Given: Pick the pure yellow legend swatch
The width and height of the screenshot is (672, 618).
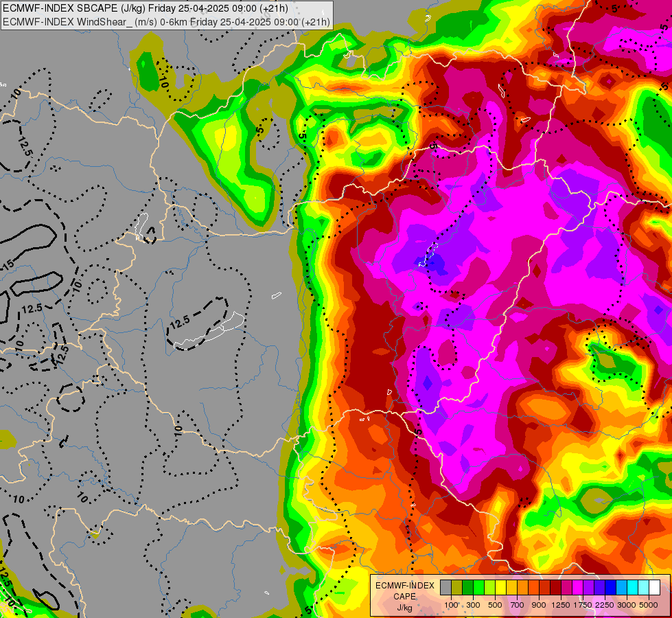Looking at the screenshot, I should [500, 587].
